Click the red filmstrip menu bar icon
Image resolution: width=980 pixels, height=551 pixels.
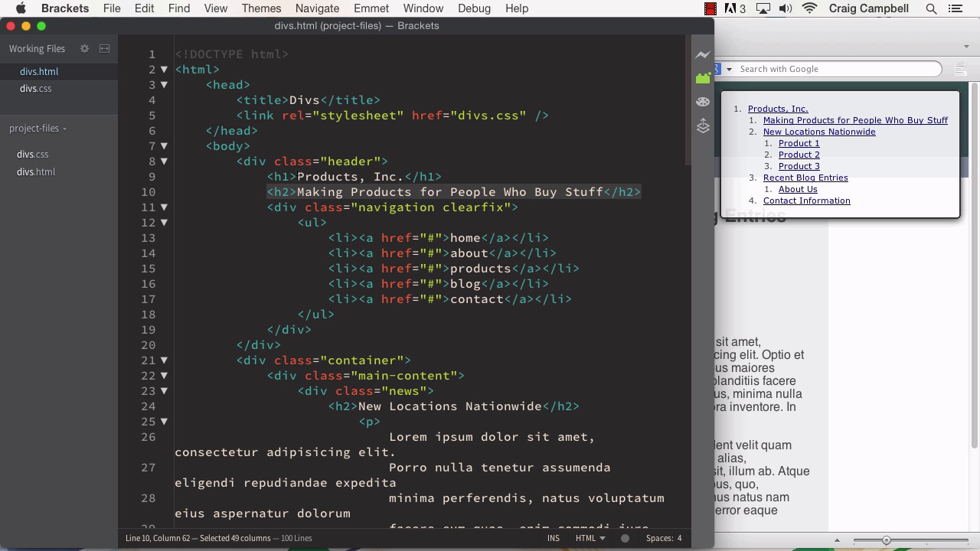click(710, 8)
